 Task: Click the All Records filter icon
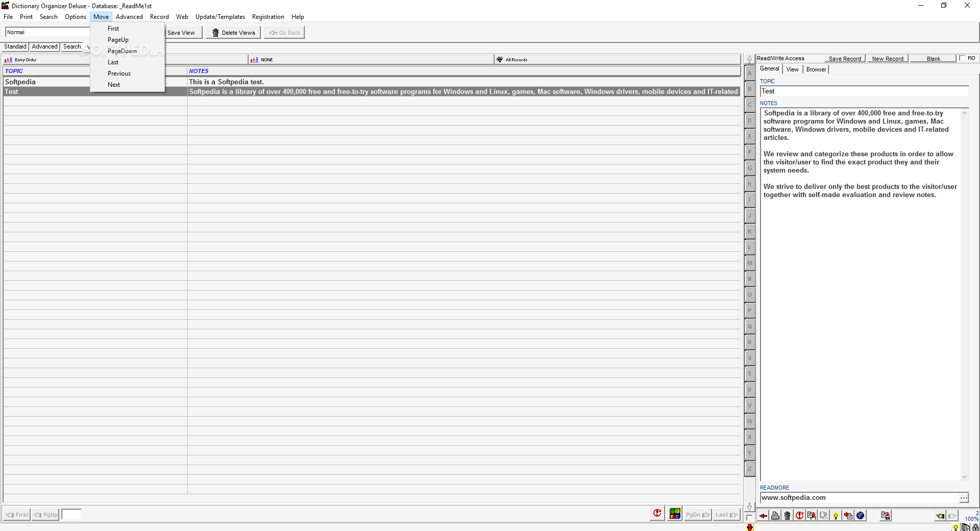point(500,60)
